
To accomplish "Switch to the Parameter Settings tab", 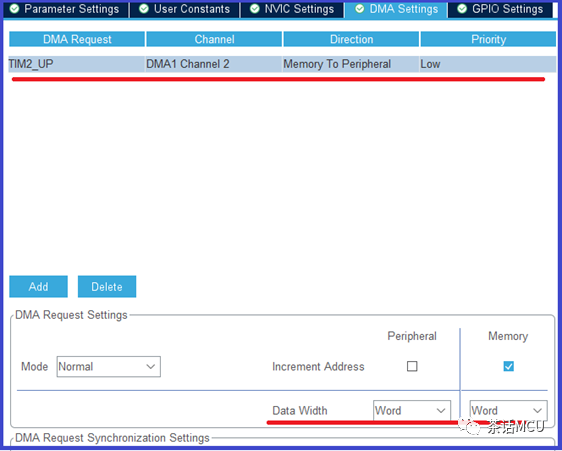I will [x=66, y=9].
